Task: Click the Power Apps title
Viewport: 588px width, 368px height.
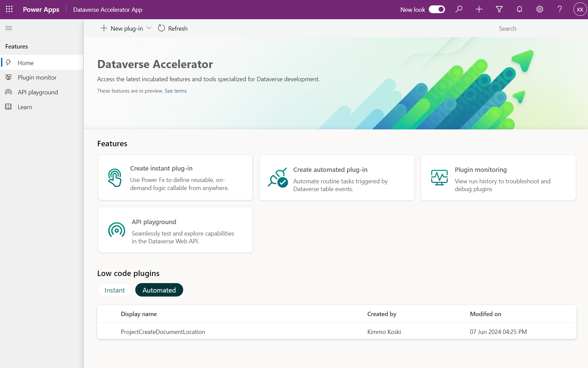Action: pos(41,10)
